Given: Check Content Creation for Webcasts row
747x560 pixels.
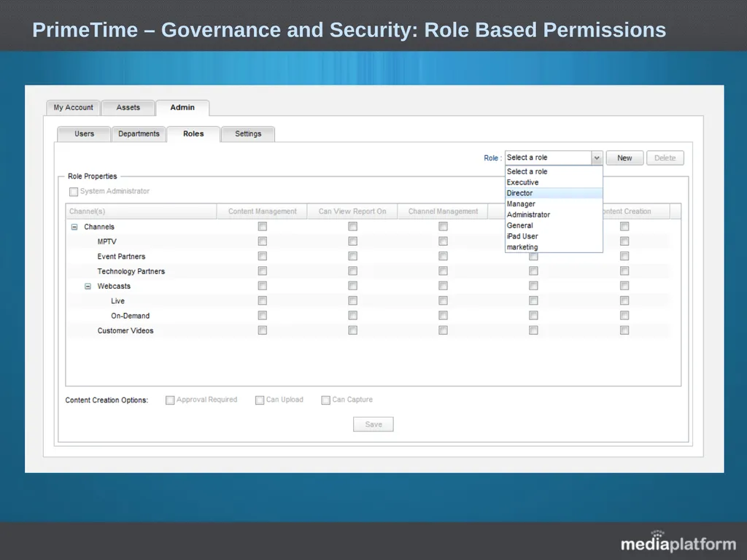Looking at the screenshot, I should pyautogui.click(x=624, y=286).
